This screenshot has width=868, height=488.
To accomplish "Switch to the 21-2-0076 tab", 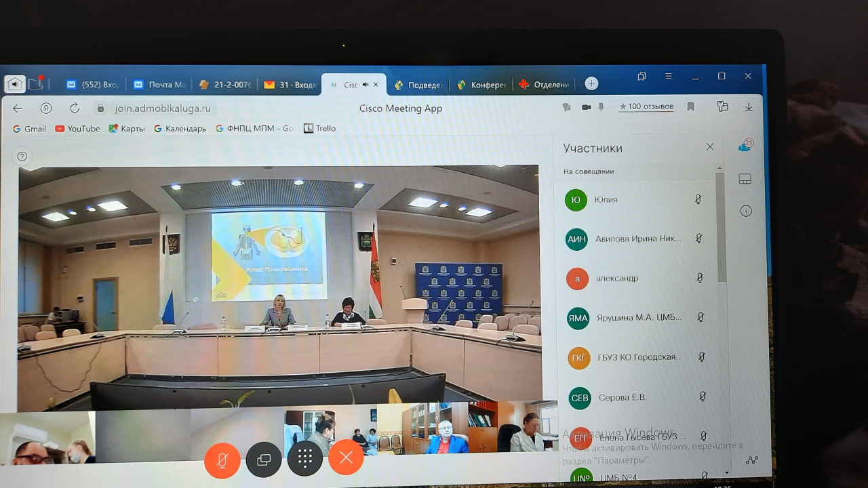I will point(225,85).
